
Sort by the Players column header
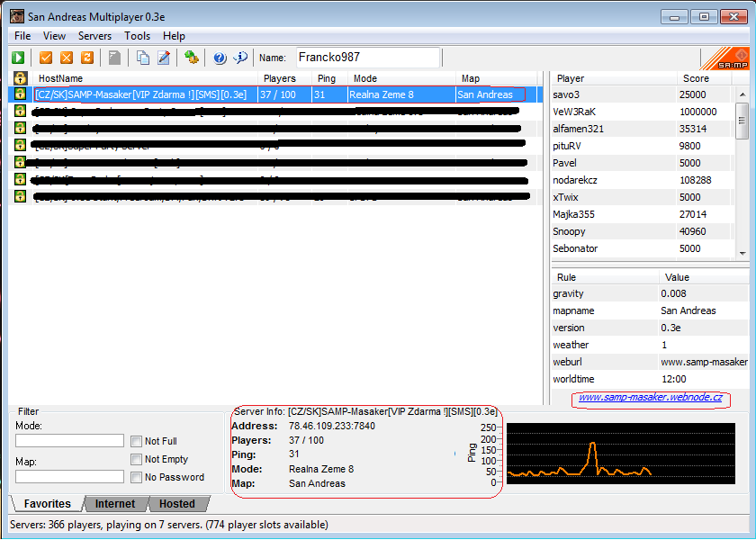point(284,78)
